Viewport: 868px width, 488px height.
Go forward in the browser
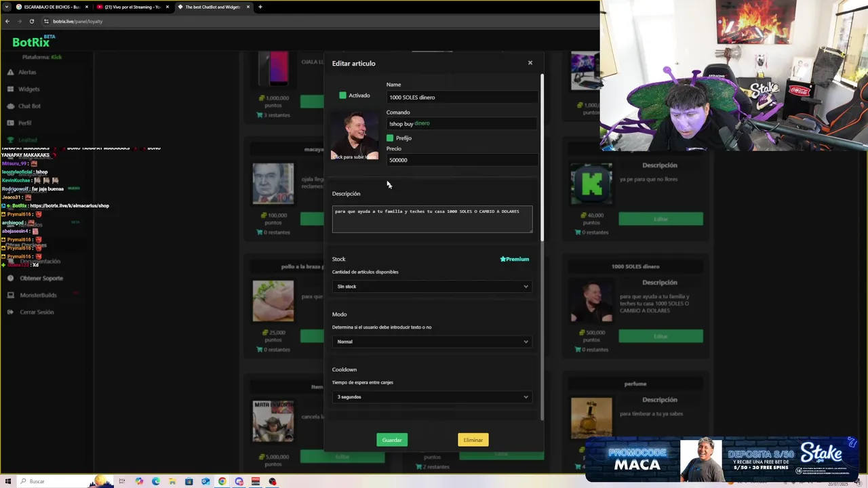(19, 21)
